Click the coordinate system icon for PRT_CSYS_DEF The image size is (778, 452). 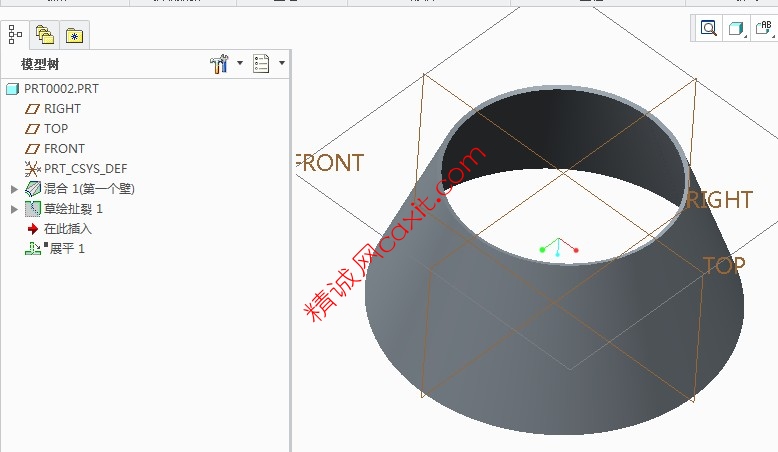(x=32, y=169)
